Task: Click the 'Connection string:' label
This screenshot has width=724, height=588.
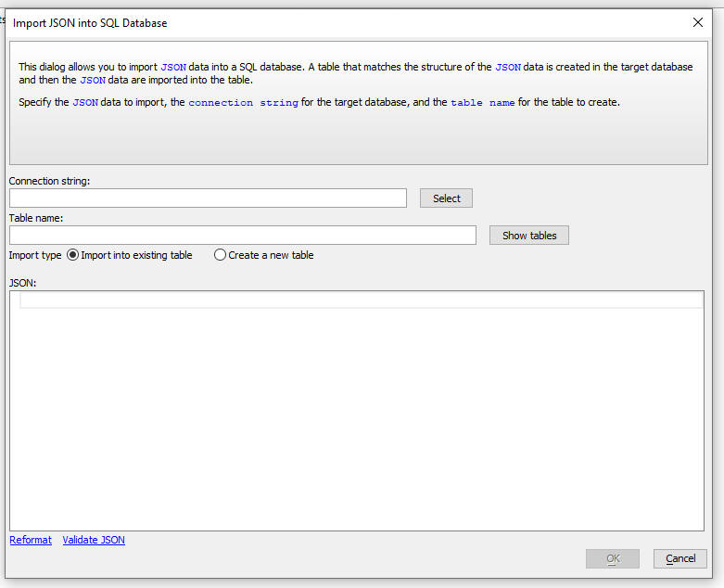Action: tap(49, 181)
